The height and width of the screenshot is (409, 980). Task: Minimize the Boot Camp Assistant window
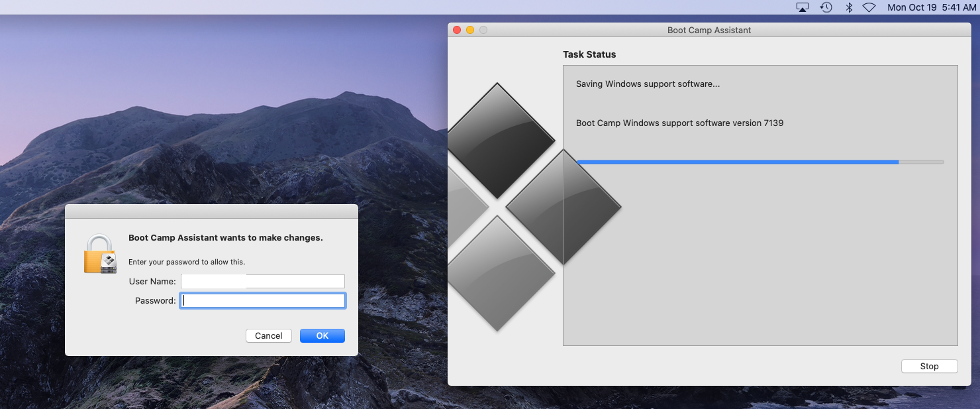coord(470,30)
